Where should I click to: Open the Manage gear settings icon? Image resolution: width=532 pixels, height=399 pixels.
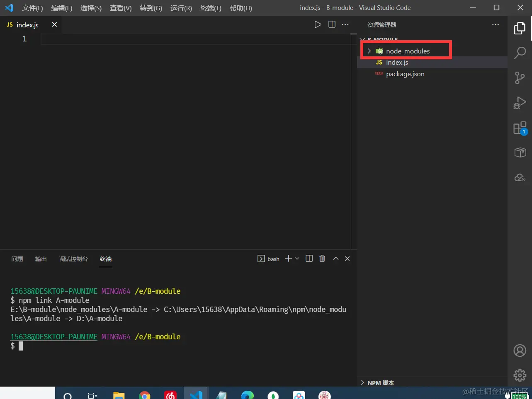[520, 375]
